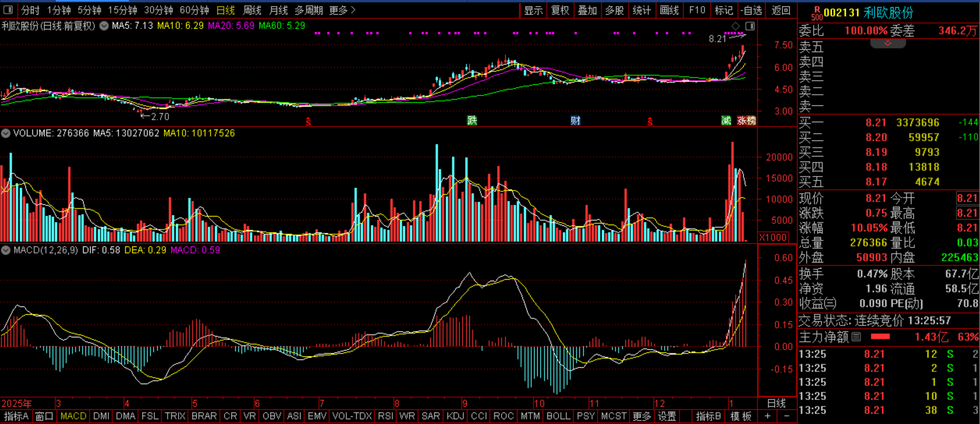Screen dimensions: 980x424
Task: Open indicator 设置 settings
Action: 667,416
